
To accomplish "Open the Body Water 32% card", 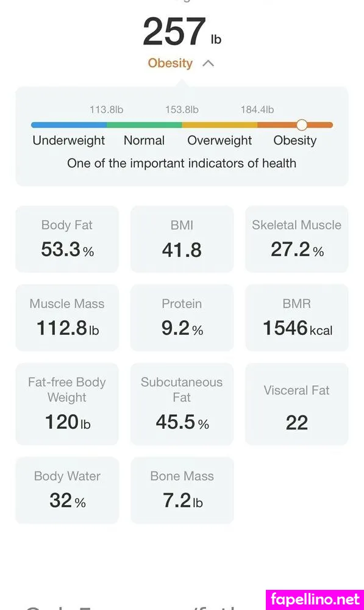I will (x=67, y=490).
